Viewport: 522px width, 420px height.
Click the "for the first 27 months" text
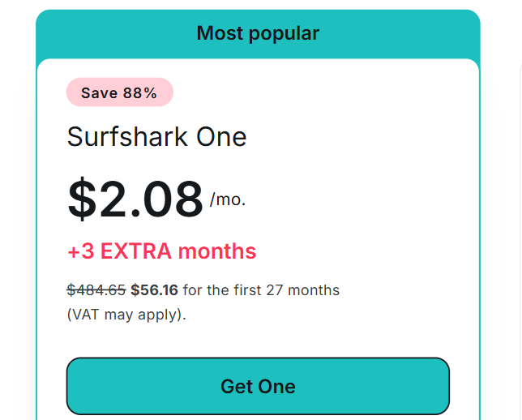click(261, 290)
